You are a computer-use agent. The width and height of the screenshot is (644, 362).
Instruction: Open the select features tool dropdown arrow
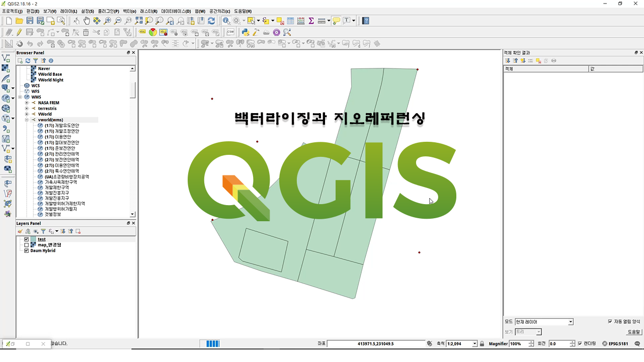pos(258,21)
